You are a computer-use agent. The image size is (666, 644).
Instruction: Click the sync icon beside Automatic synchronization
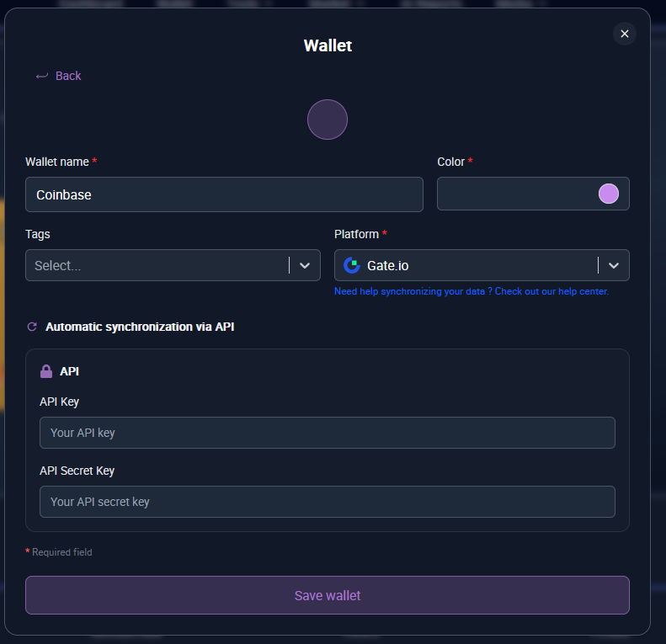[x=32, y=327]
